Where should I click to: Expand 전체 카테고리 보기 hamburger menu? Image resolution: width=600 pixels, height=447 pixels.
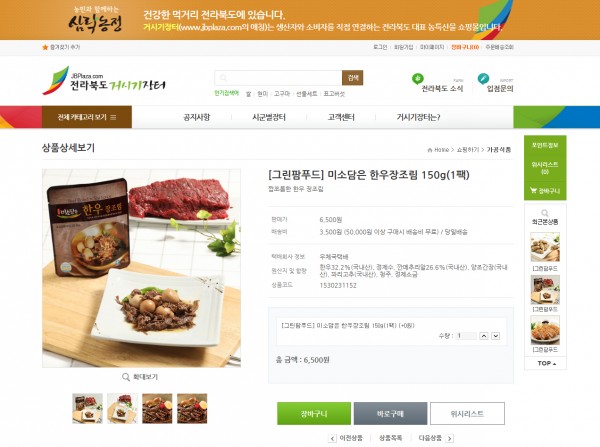pyautogui.click(x=113, y=117)
